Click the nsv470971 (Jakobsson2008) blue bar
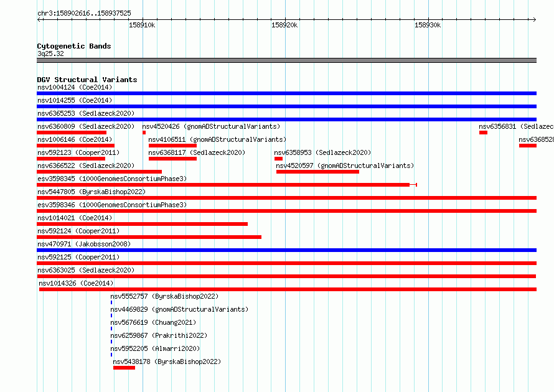Image resolution: width=554 pixels, height=392 pixels. click(x=286, y=250)
